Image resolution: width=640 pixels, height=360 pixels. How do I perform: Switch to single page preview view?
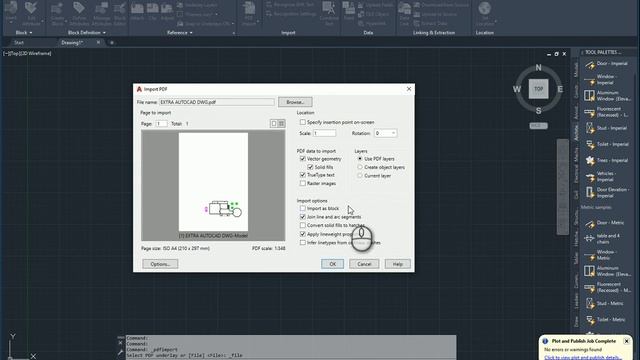click(x=274, y=123)
